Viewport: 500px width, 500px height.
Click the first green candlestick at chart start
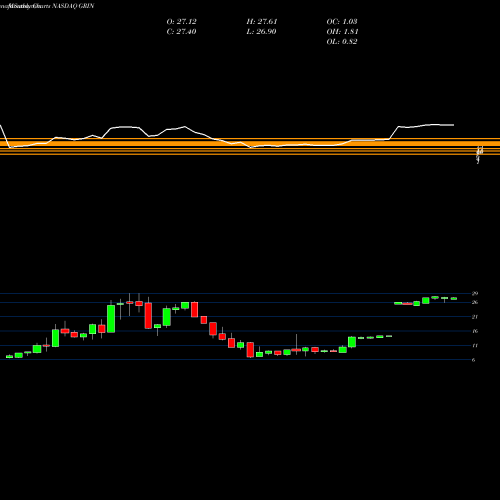pos(9,357)
